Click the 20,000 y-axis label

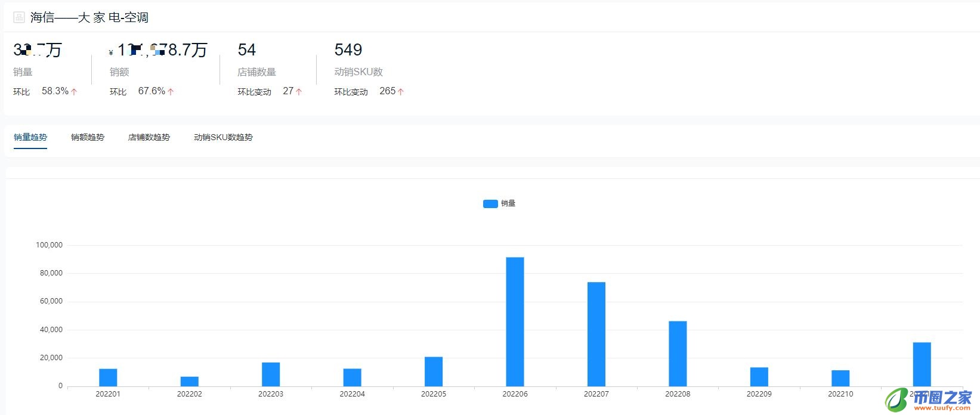pyautogui.click(x=51, y=358)
